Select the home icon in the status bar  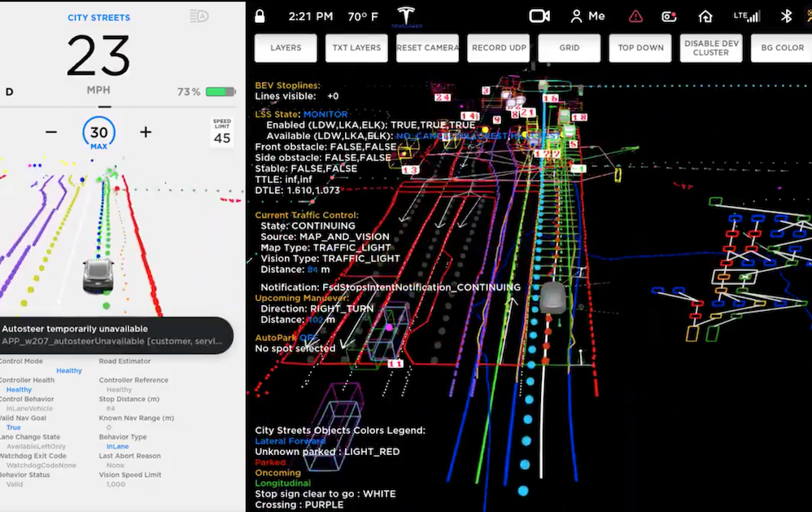[x=707, y=15]
